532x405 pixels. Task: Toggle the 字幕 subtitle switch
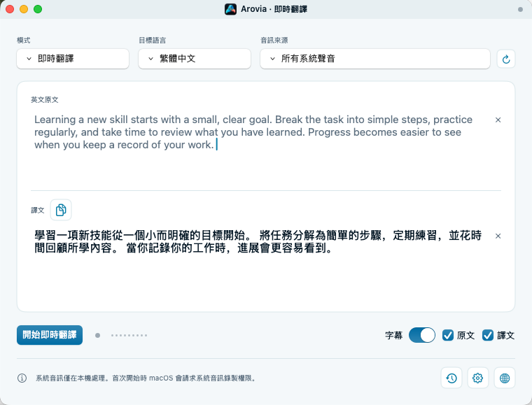421,335
